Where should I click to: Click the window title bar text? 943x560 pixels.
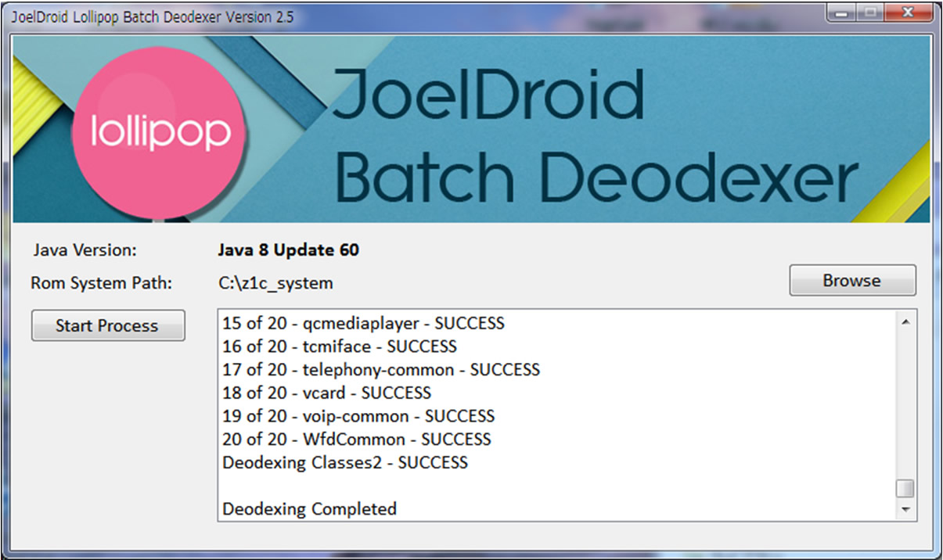coord(153,16)
